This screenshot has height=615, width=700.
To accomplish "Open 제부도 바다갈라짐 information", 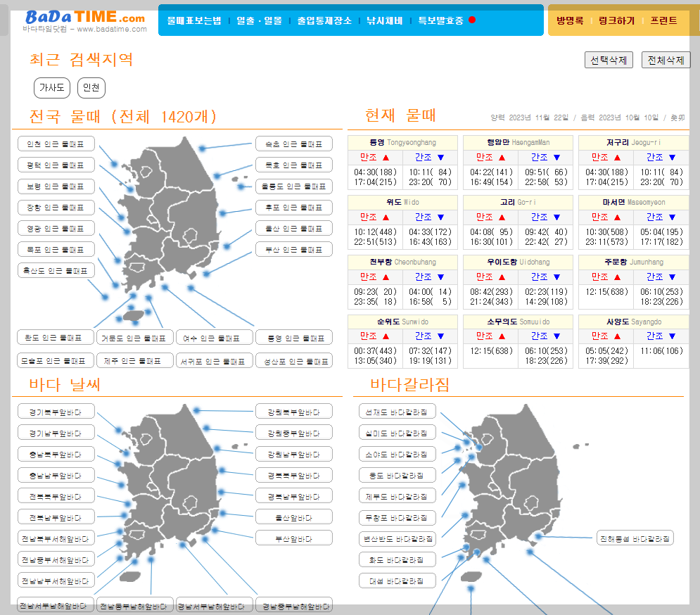I will (x=397, y=496).
